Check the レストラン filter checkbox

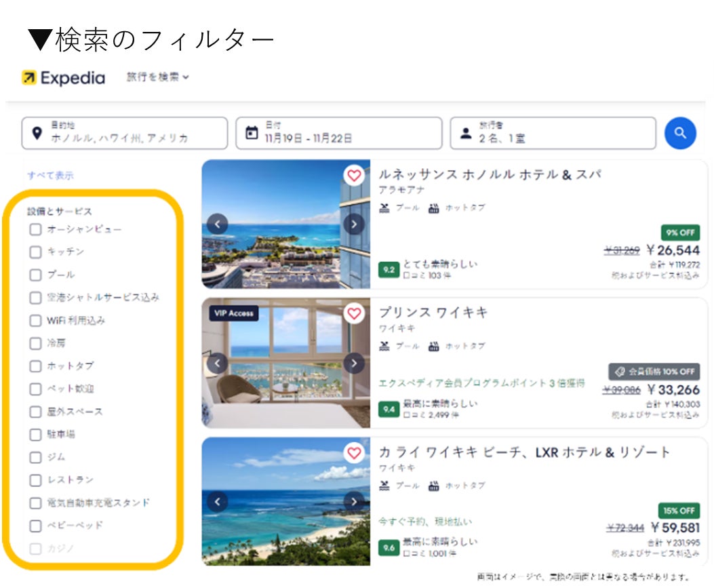(35, 479)
